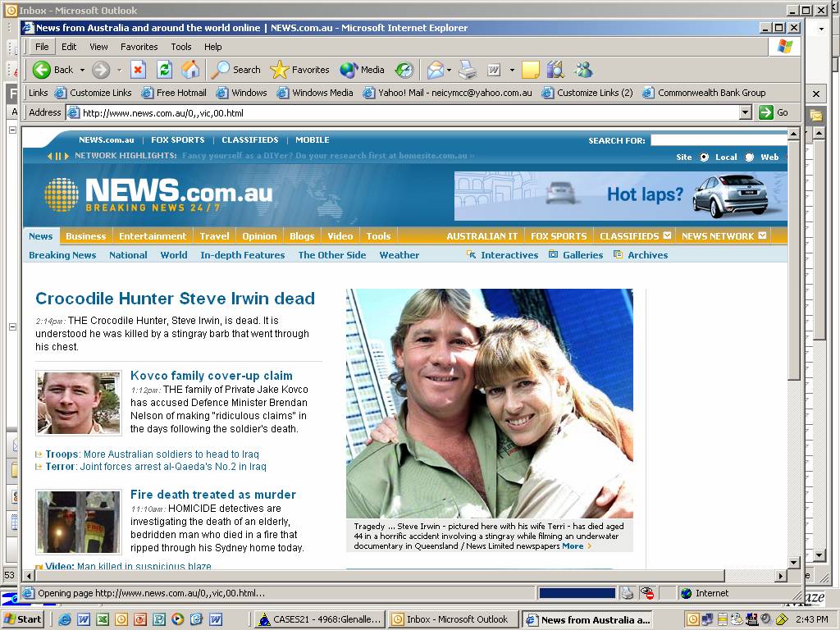Open Forward button history dropdown arrow
Image resolution: width=840 pixels, height=630 pixels.
click(x=119, y=71)
